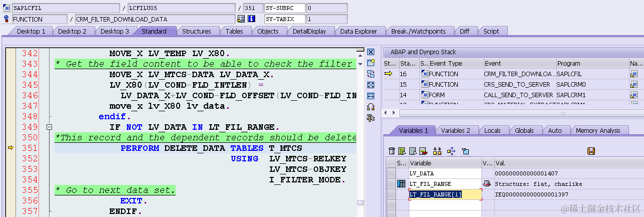This screenshot has height=217, width=644.
Task: Open the Break./Watchpoints tab
Action: click(418, 31)
